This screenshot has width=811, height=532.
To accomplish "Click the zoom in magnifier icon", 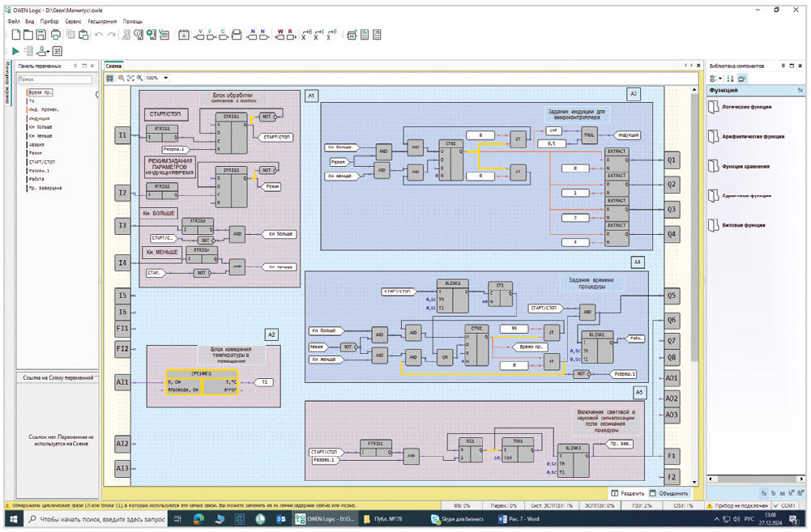I will 139,79.
